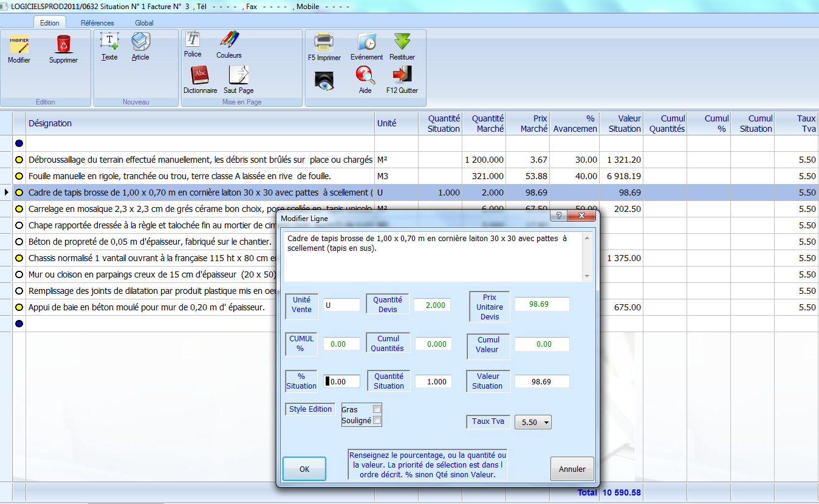Screen dimensions: 819x504
Task: Switch to the Global tab
Action: coord(144,23)
